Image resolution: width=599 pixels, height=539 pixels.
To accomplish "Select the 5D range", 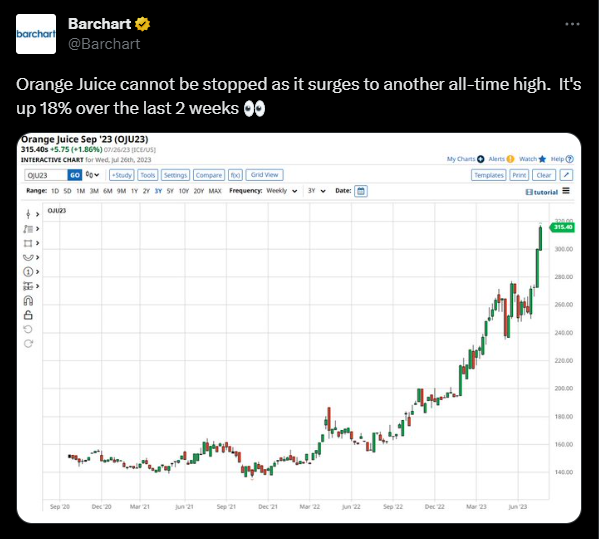I will tap(67, 191).
